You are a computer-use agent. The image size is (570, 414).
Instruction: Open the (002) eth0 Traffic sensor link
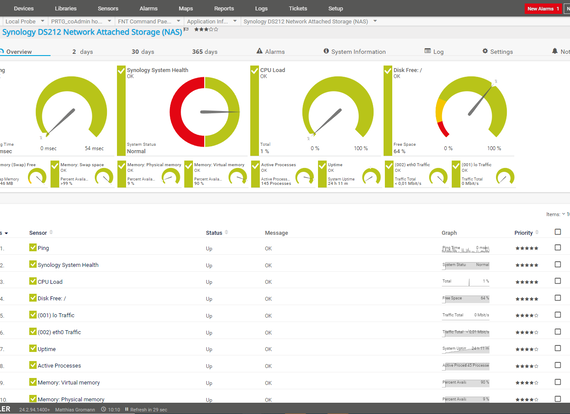59,332
